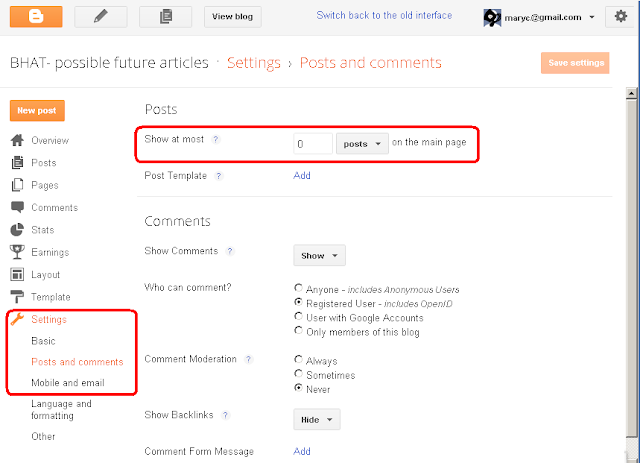Click the vertical scrollbar thumb
640x463 pixels.
click(631, 268)
